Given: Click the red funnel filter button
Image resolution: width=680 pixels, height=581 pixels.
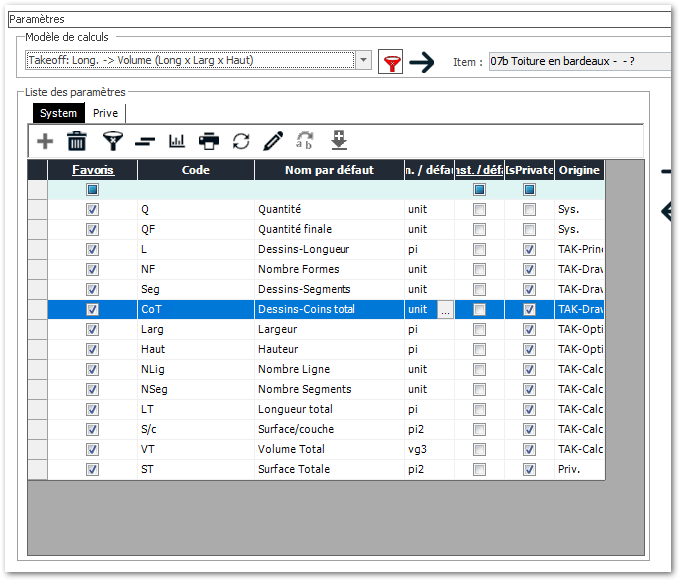Looking at the screenshot, I should click(392, 63).
